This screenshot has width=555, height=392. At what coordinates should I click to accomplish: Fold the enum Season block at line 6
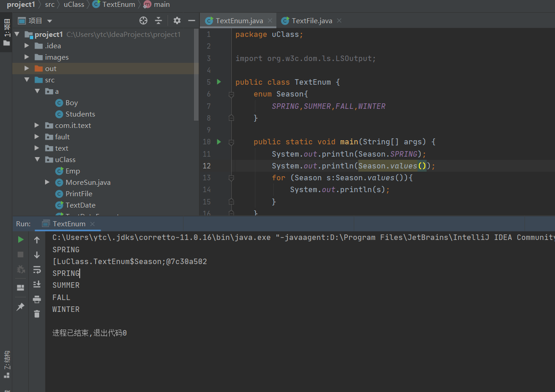pyautogui.click(x=231, y=94)
